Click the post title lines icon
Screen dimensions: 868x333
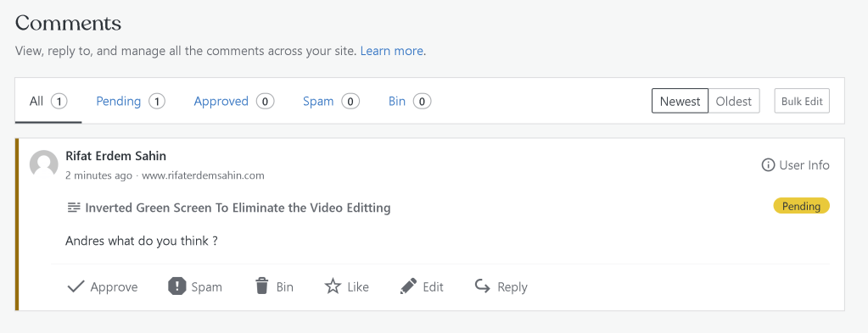74,208
